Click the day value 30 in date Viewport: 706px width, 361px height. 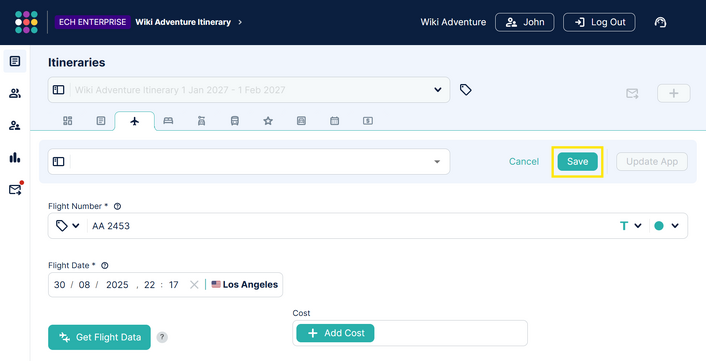click(x=59, y=284)
